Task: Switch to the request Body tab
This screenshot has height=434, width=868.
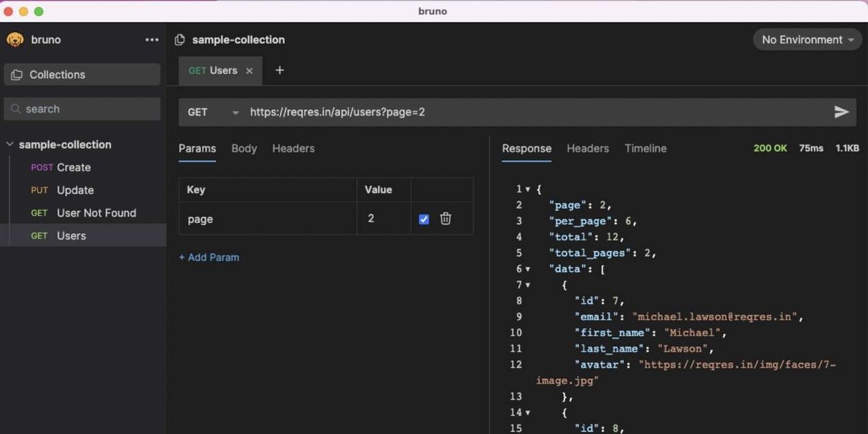Action: pyautogui.click(x=243, y=149)
